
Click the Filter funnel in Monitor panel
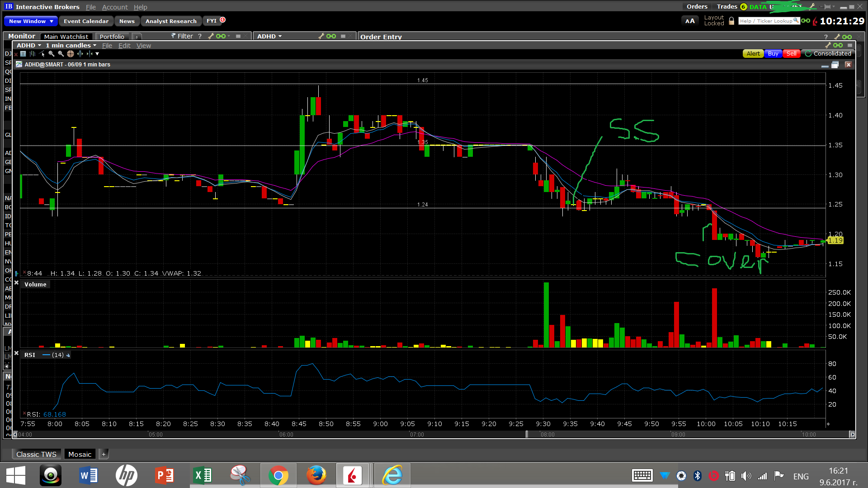(173, 36)
